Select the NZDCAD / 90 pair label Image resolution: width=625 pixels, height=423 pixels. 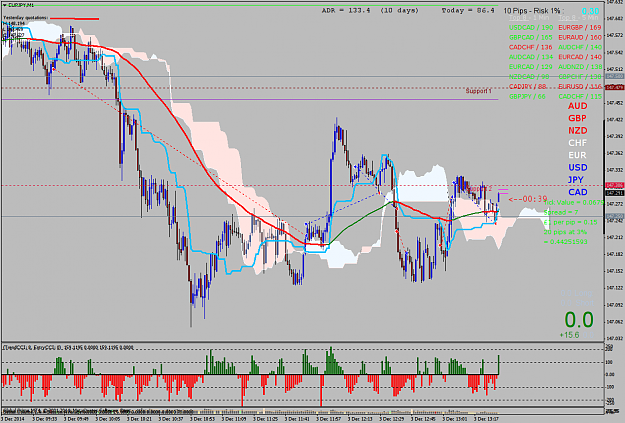point(529,77)
